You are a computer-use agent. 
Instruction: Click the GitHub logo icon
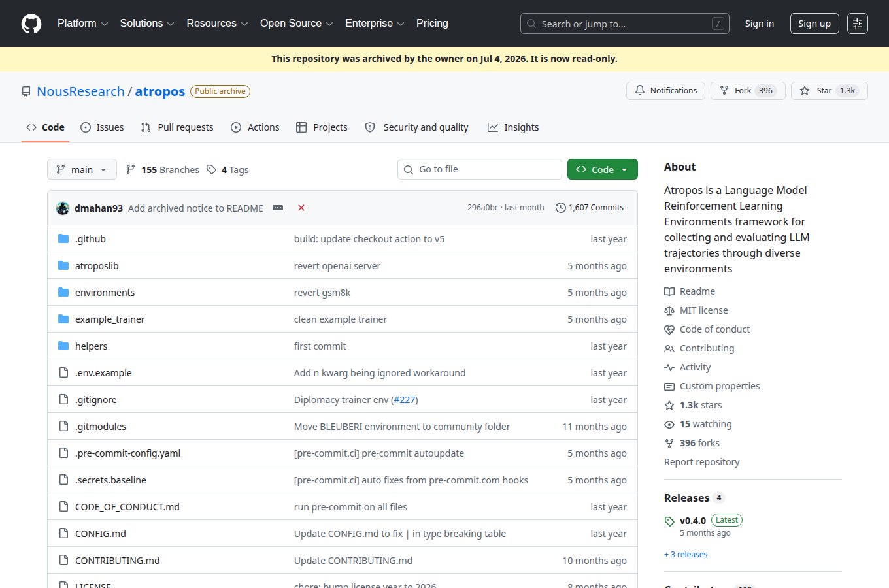tap(31, 24)
